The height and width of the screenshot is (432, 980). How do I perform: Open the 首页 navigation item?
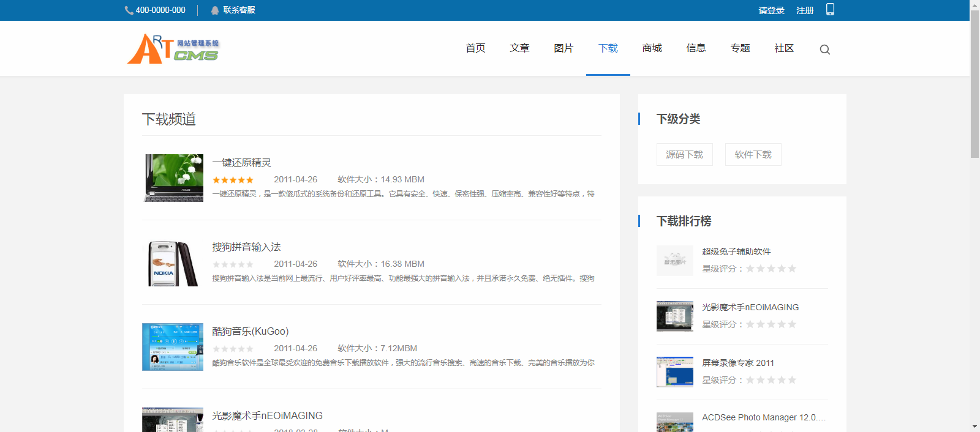click(476, 48)
